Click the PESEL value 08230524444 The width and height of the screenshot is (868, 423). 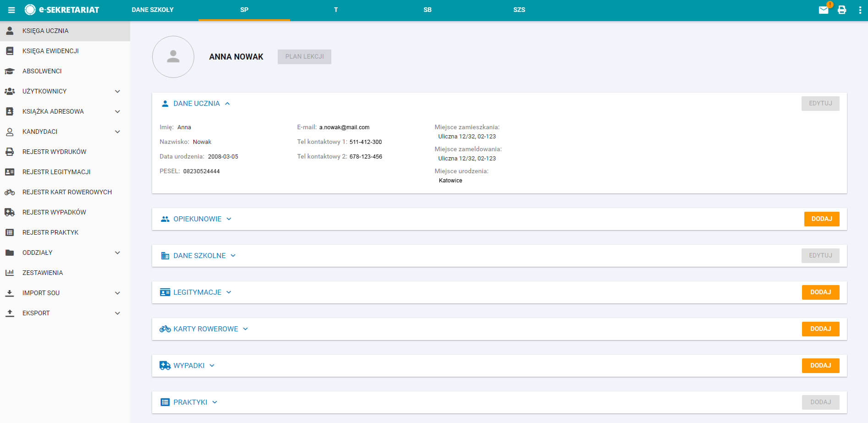coord(202,171)
